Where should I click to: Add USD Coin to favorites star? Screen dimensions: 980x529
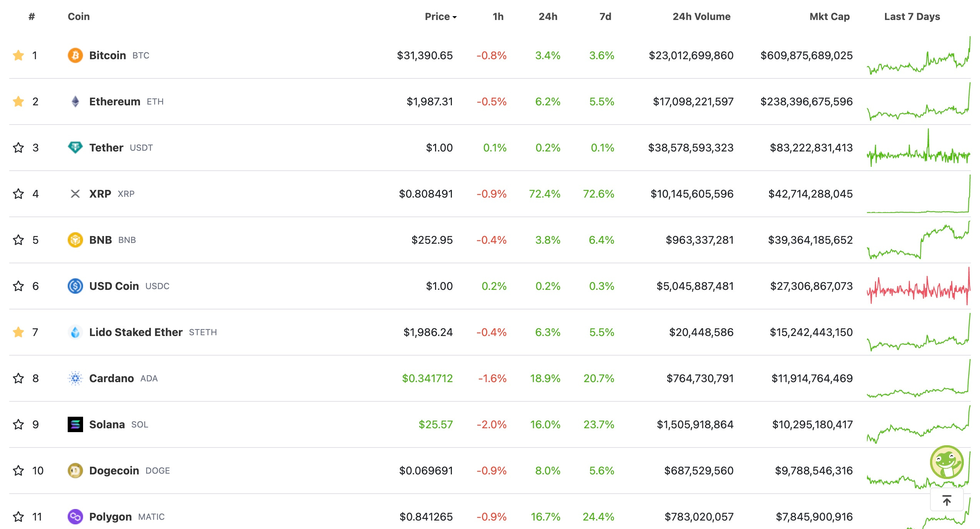(x=18, y=286)
